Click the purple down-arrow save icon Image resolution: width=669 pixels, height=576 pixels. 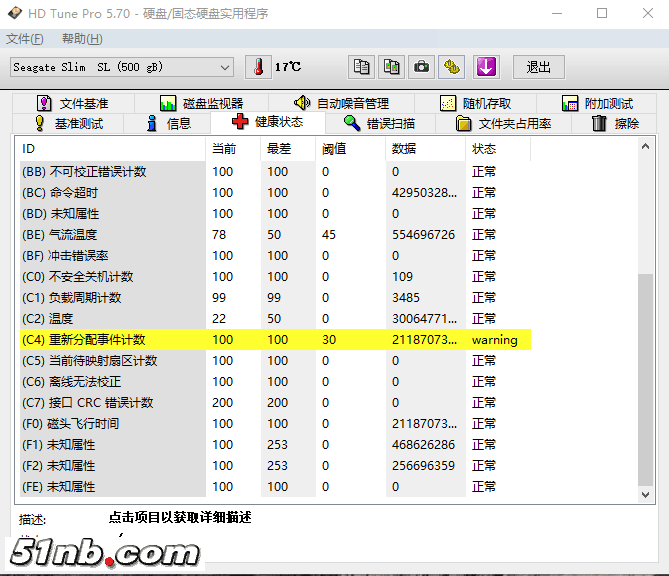[x=486, y=67]
